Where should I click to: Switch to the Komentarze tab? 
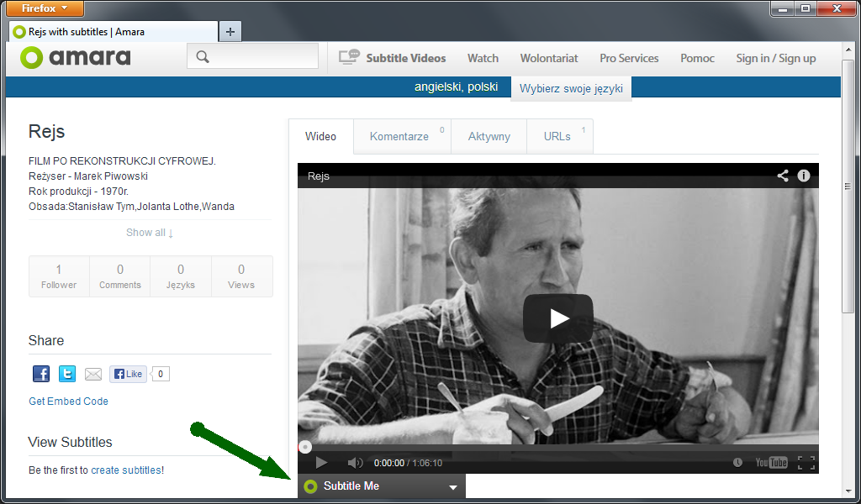[x=402, y=137]
